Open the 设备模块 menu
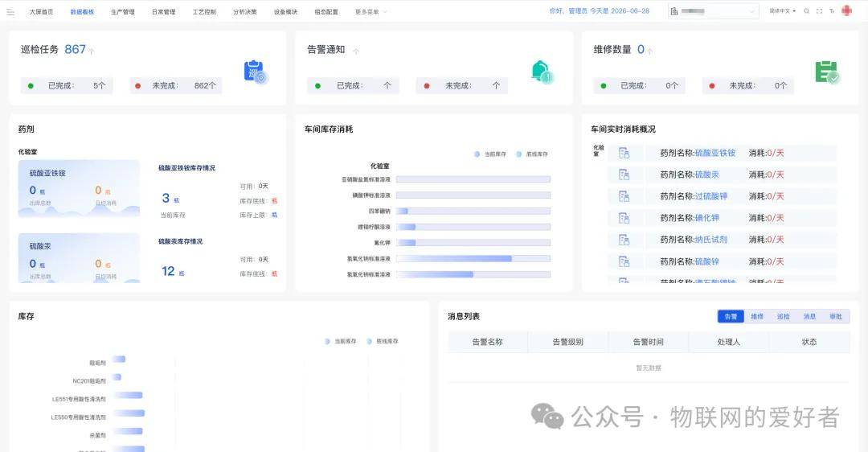 point(285,11)
